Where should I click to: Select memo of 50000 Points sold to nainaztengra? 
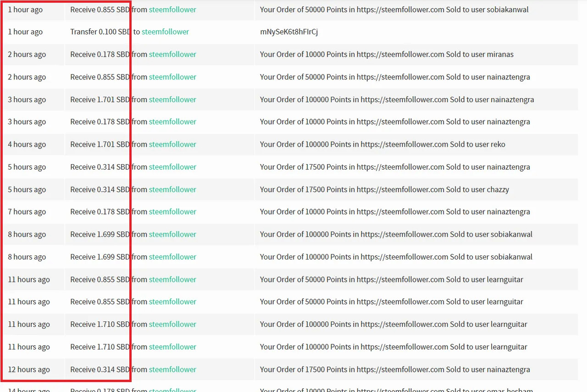[395, 77]
